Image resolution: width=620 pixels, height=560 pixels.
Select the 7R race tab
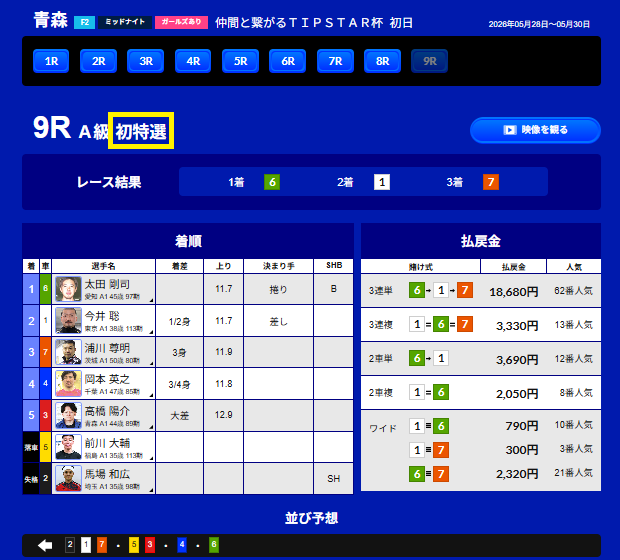[x=335, y=61]
